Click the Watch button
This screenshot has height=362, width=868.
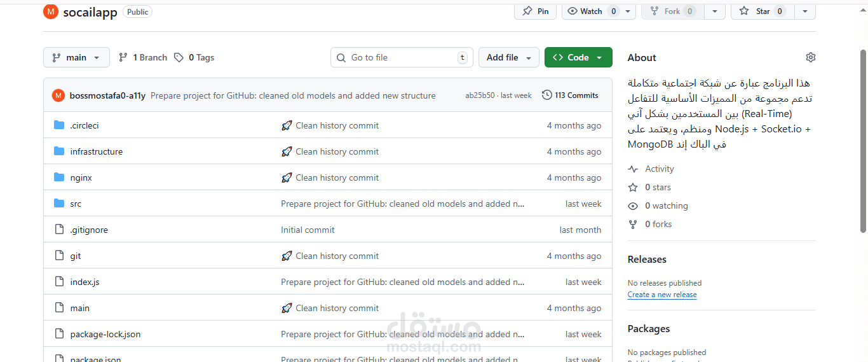[592, 11]
